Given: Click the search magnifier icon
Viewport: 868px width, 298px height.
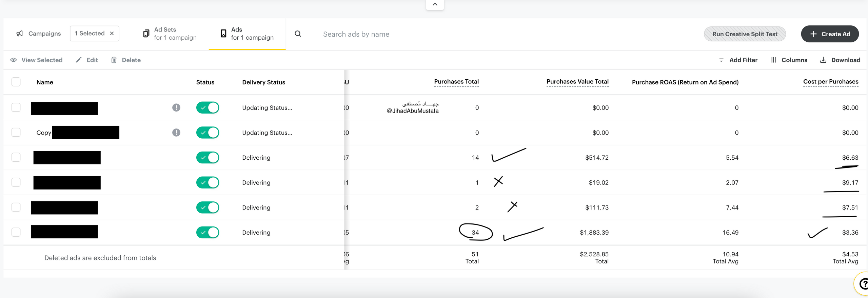Looking at the screenshot, I should pos(298,34).
